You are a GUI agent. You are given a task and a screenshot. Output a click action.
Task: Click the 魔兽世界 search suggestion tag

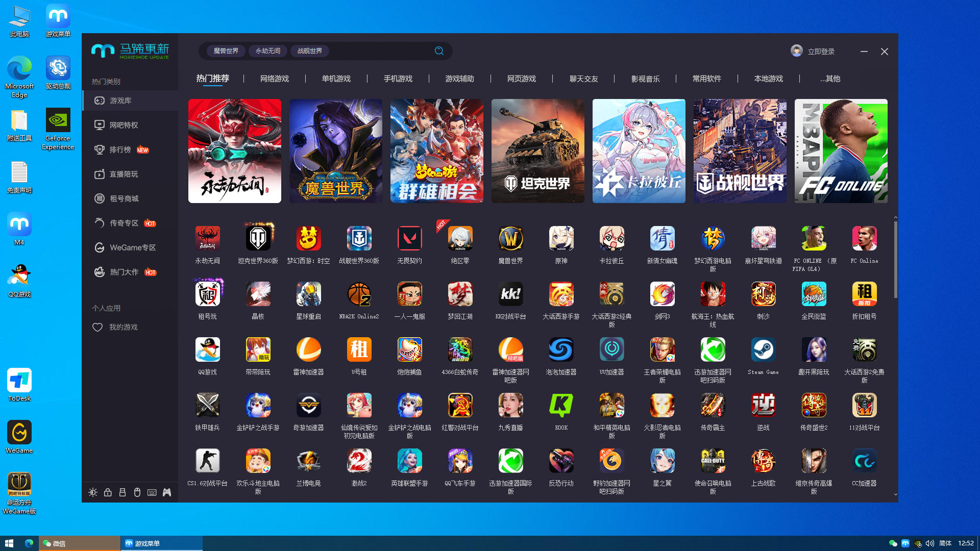point(226,51)
